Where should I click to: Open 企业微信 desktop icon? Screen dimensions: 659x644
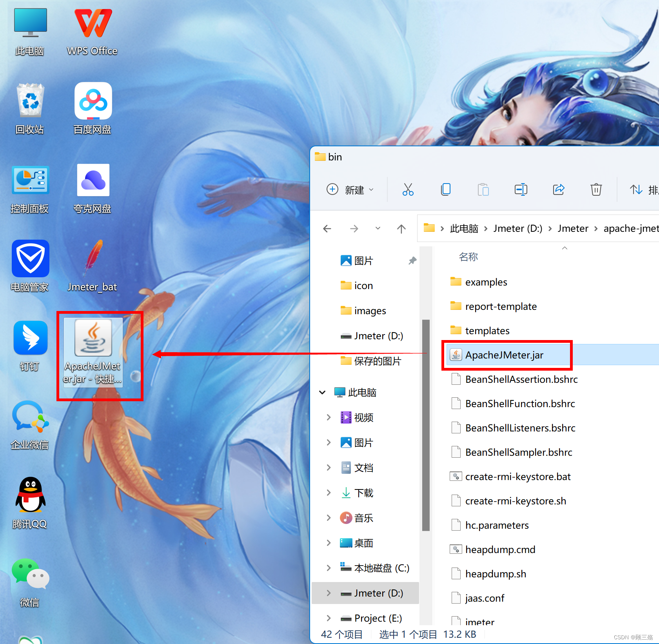(30, 426)
